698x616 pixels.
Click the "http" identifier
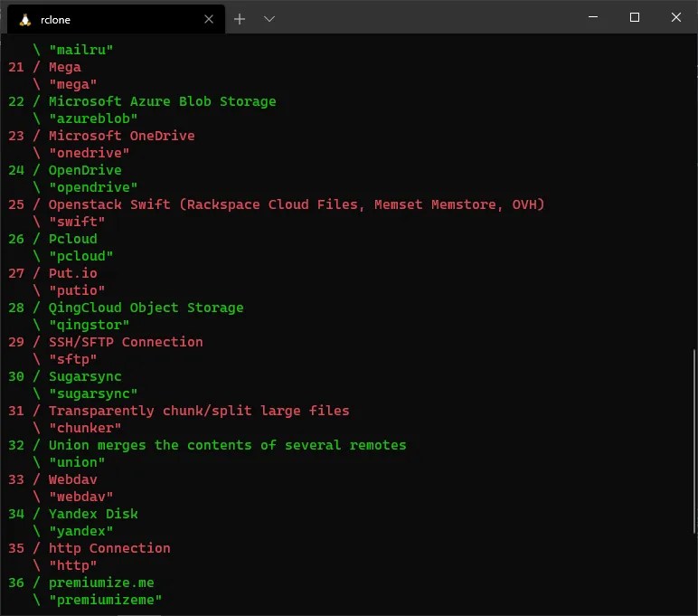73,565
